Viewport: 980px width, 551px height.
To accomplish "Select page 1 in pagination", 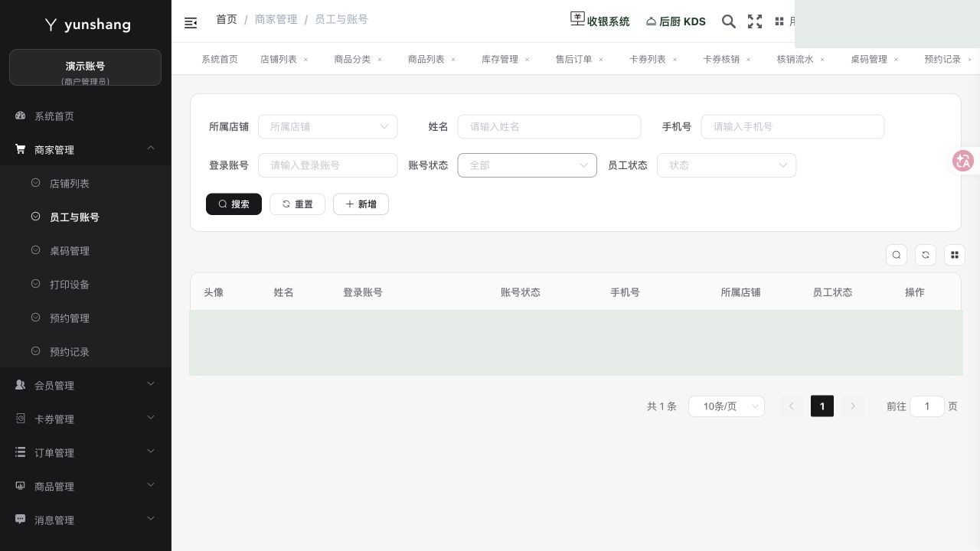I will 822,406.
